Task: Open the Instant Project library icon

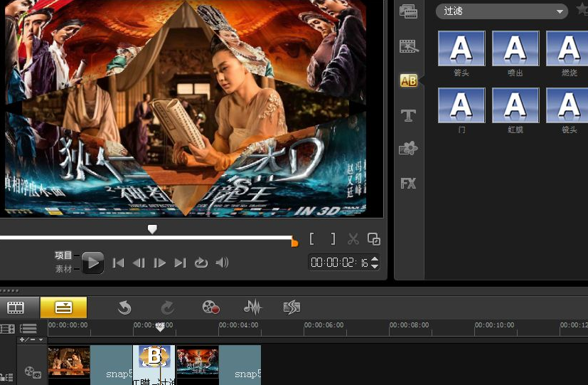Action: (x=408, y=46)
